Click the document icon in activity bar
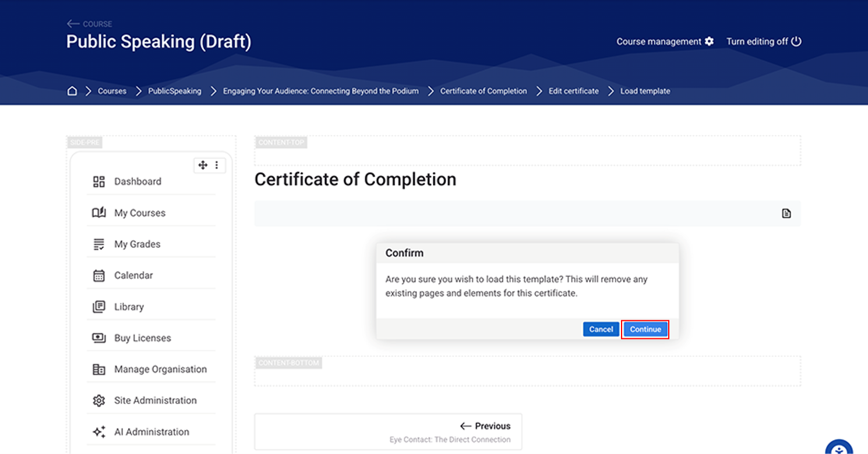This screenshot has width=868, height=454. 786,214
